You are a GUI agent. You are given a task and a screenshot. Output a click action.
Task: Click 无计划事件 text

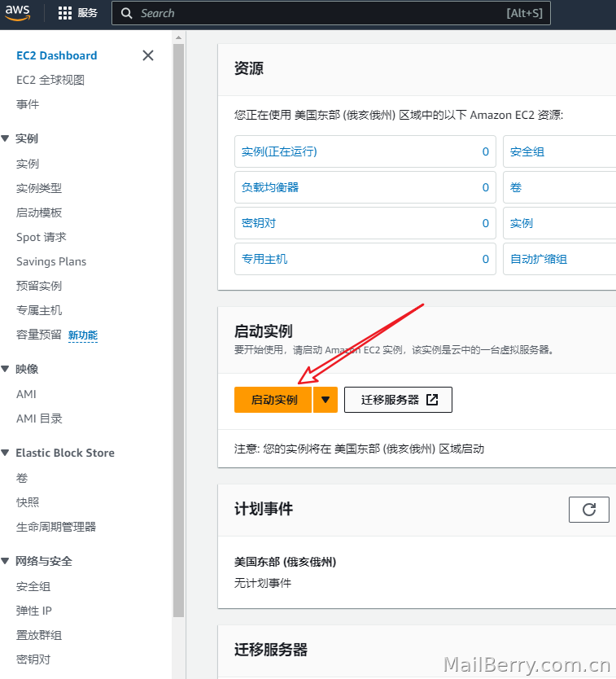(x=263, y=583)
